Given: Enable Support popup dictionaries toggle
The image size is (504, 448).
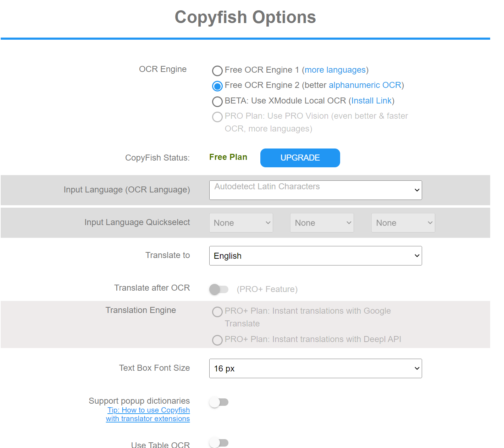Looking at the screenshot, I should tap(219, 402).
